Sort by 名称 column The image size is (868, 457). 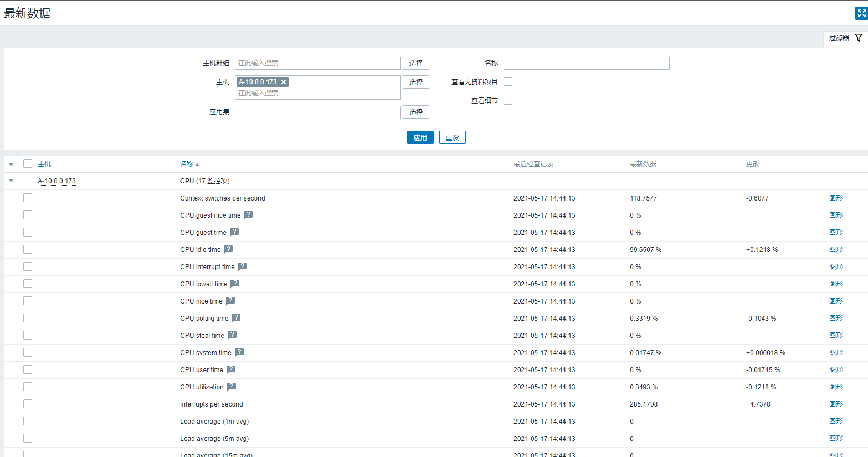pyautogui.click(x=189, y=164)
